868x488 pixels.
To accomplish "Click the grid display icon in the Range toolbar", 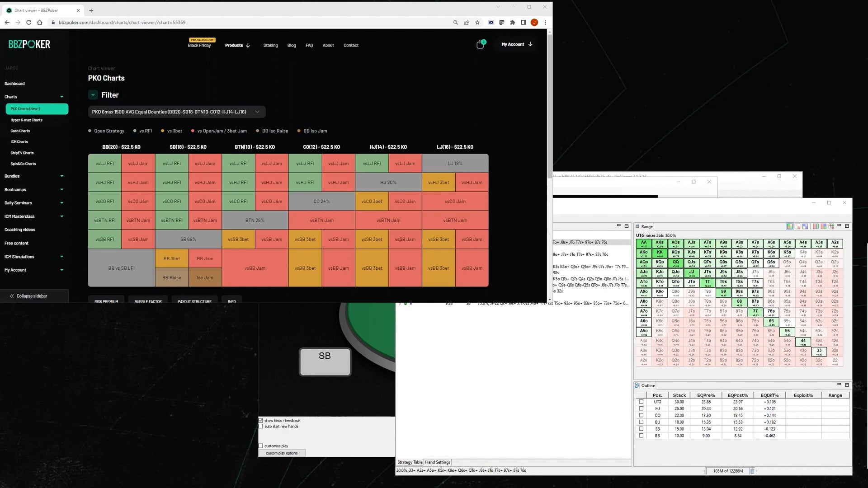I will click(x=831, y=226).
